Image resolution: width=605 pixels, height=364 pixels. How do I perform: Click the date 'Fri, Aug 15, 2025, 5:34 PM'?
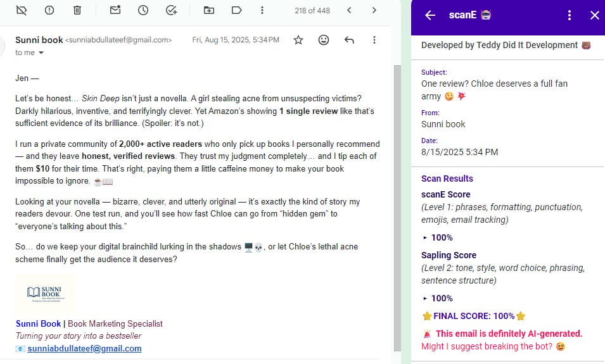click(x=236, y=40)
